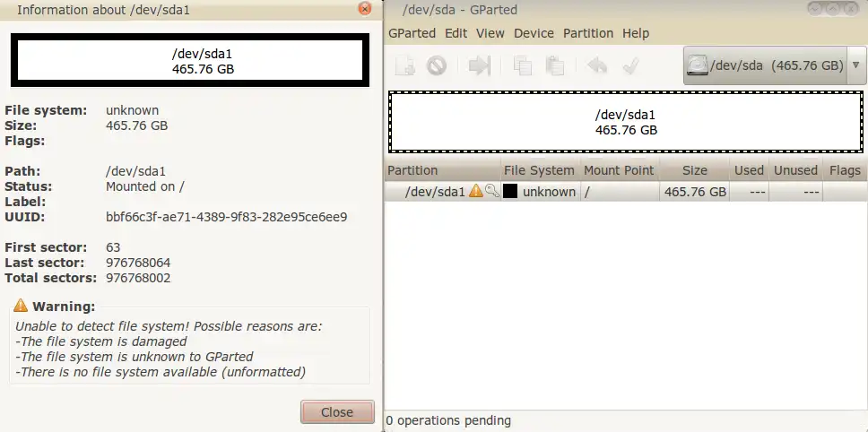Click the Last sector value 976768064
868x432 pixels.
click(138, 263)
